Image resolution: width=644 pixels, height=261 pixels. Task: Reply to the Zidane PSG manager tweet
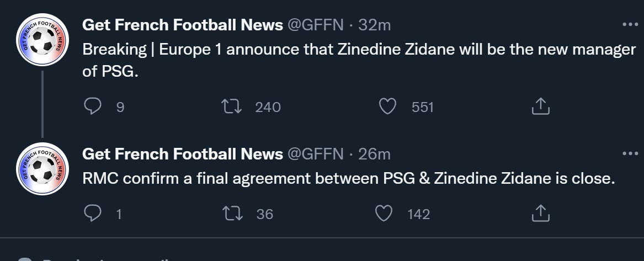91,106
